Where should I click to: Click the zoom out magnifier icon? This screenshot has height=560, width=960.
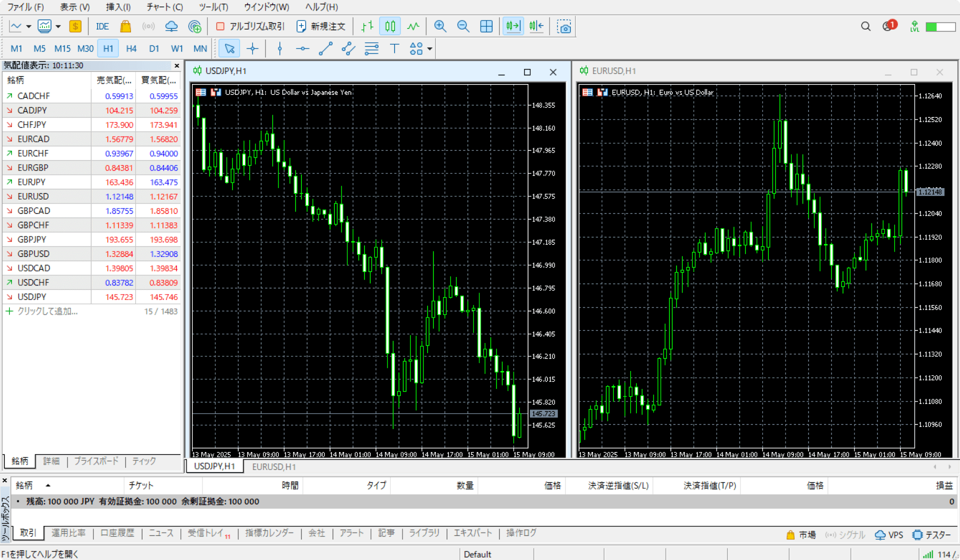click(x=463, y=26)
